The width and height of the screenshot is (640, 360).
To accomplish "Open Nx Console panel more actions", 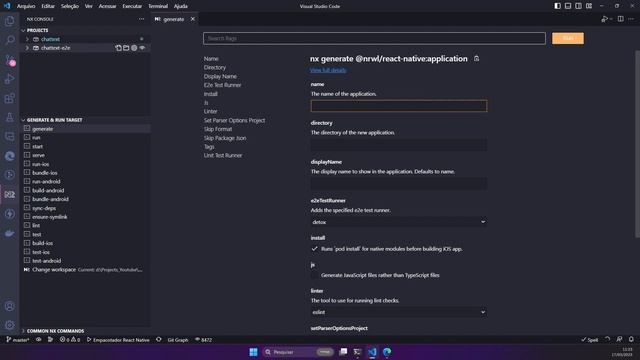I will coord(141,19).
